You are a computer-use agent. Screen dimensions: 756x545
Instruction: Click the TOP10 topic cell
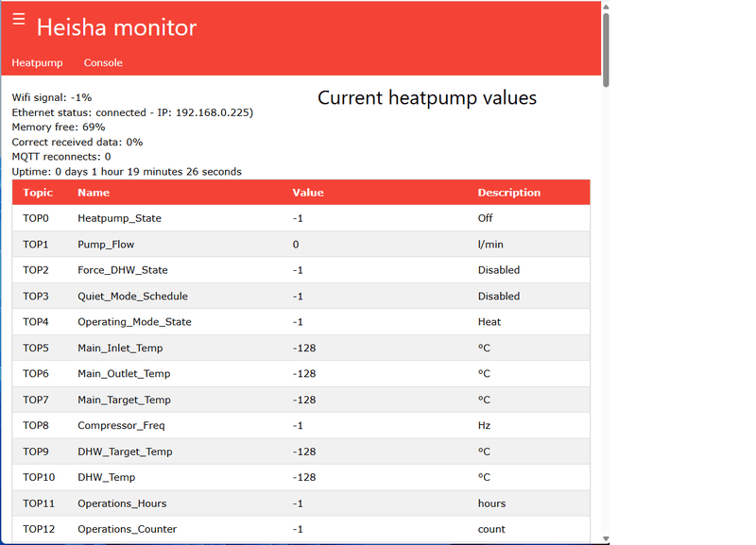coord(39,477)
